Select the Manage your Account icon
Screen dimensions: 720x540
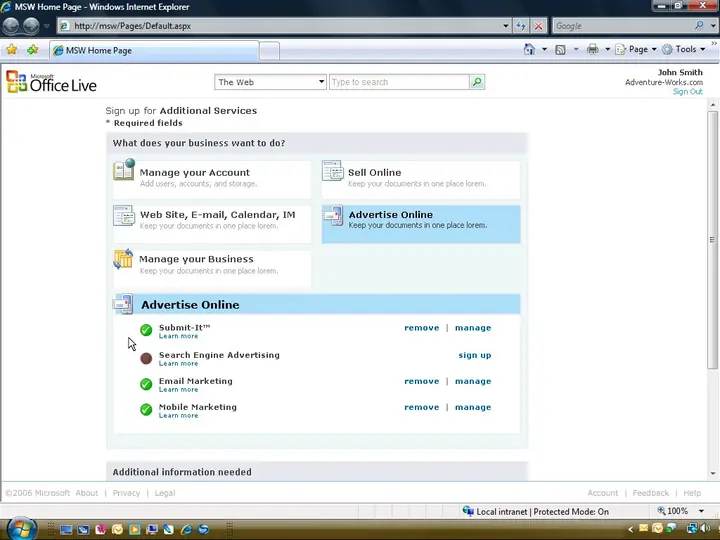pyautogui.click(x=124, y=170)
